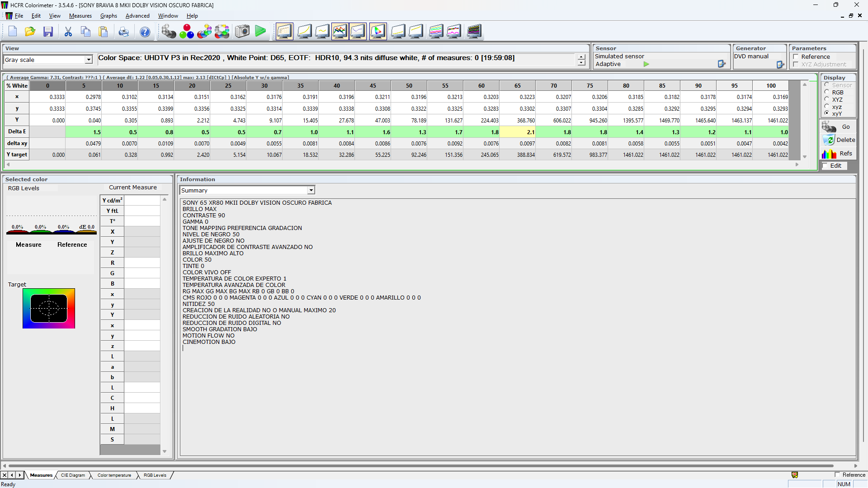Expand the Gray scale view dropdown
868x488 pixels.
pyautogui.click(x=89, y=60)
